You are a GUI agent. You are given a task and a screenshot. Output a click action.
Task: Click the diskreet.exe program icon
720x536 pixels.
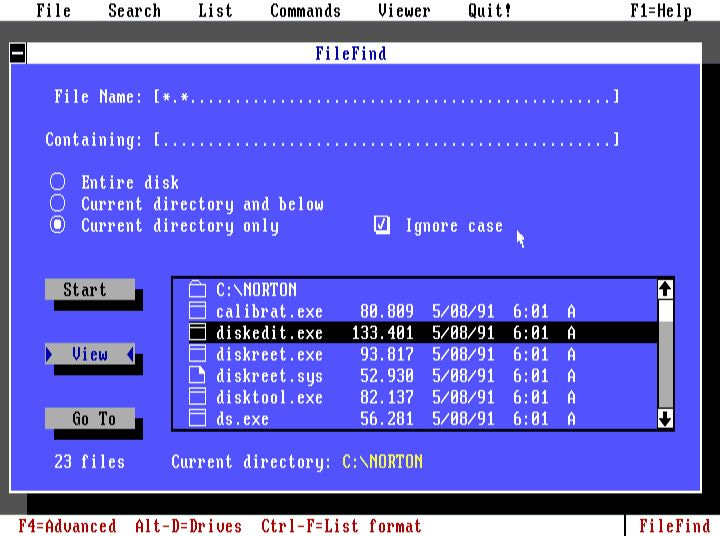coord(197,354)
